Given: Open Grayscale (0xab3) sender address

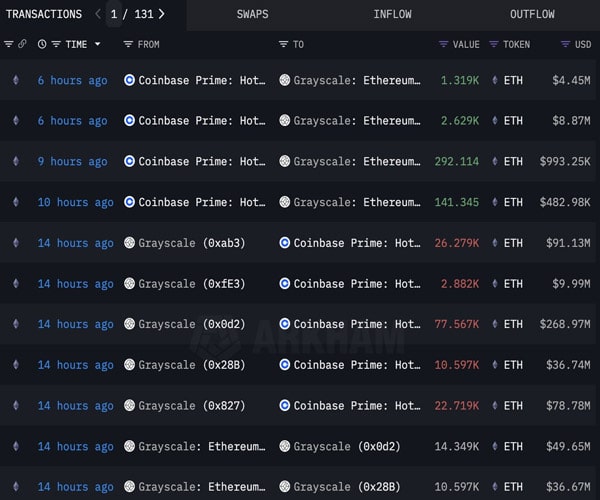Looking at the screenshot, I should [192, 243].
